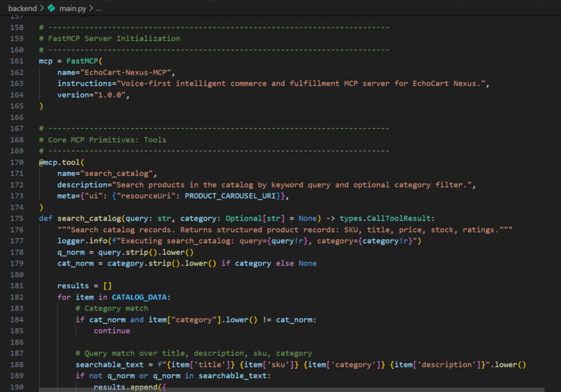Click 'results = []' statement
The image size is (561, 392).
(84, 285)
